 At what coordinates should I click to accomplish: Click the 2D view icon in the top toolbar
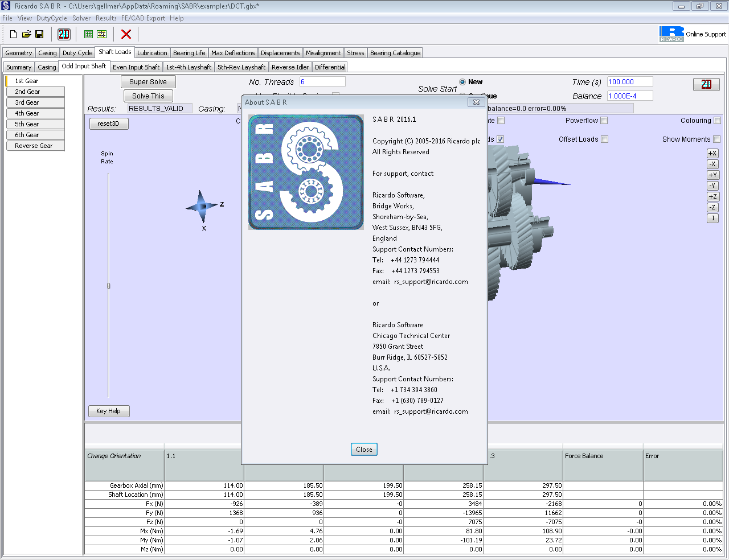(64, 34)
